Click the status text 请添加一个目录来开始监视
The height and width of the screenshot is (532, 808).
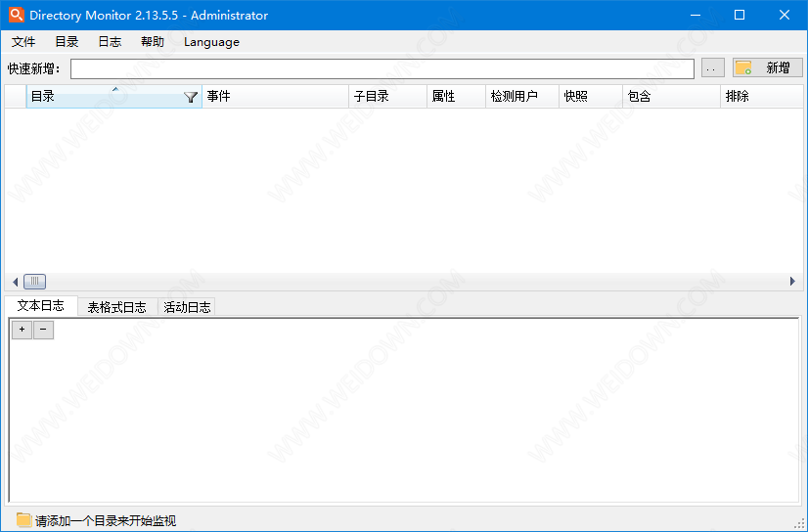pos(106,520)
